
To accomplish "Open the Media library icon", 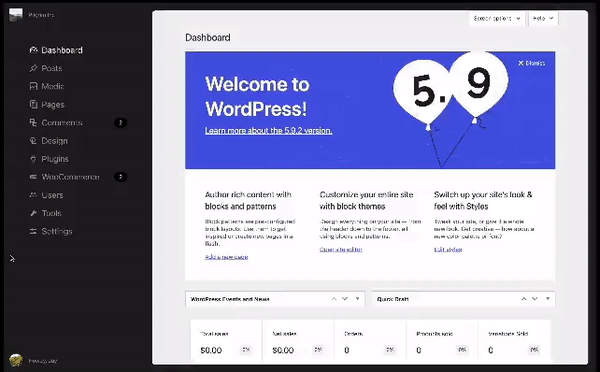I will coord(34,86).
